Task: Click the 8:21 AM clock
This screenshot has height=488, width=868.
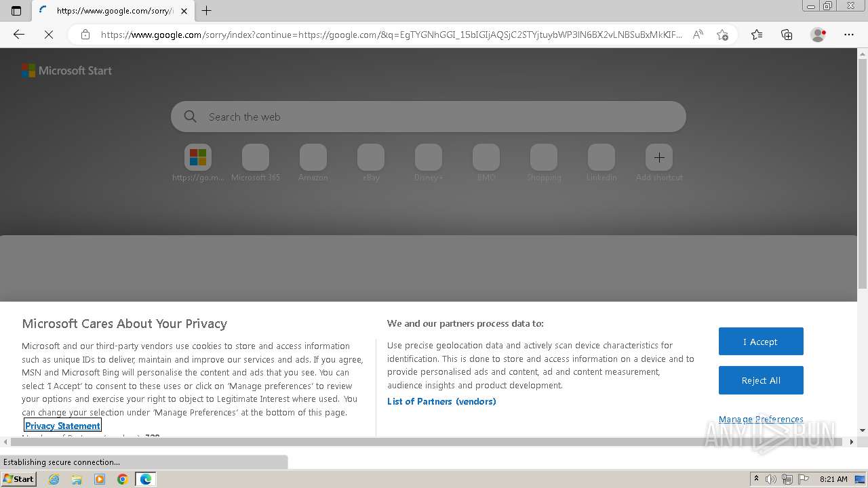Action: point(833,479)
